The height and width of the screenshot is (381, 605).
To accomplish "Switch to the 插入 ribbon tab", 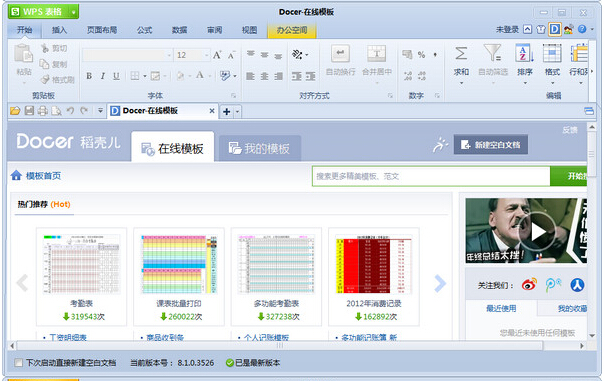I will pyautogui.click(x=59, y=30).
